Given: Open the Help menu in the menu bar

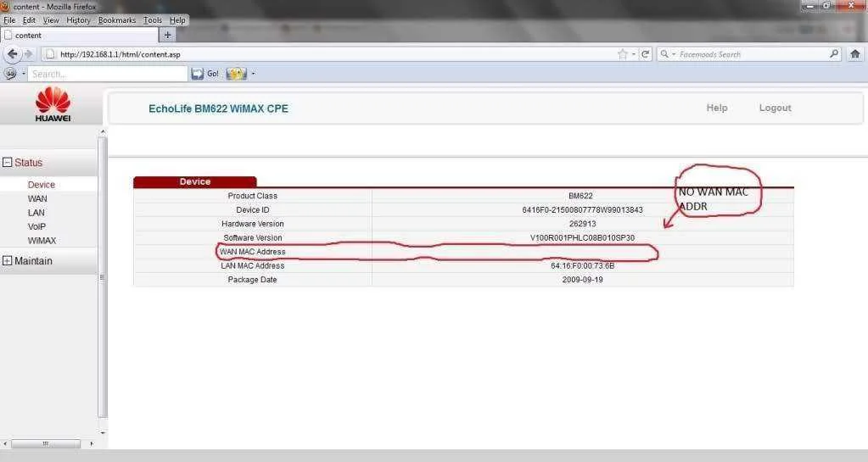Looking at the screenshot, I should click(x=177, y=19).
